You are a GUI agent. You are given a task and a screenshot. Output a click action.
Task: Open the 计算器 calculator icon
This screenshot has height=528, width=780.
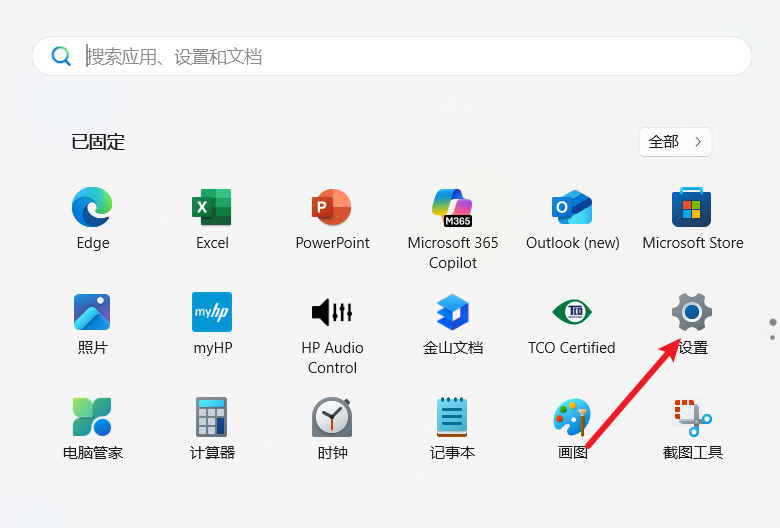(212, 417)
